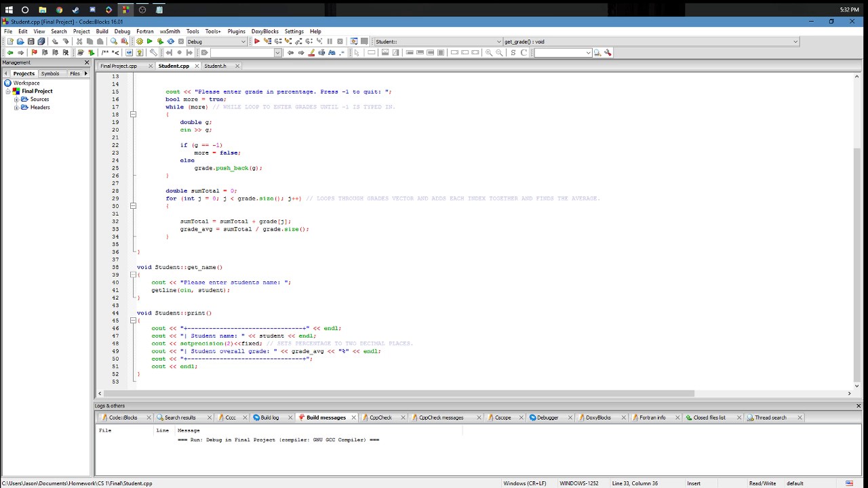868x488 pixels.
Task: Collapse the fold marker at line 39
Action: 133,274
